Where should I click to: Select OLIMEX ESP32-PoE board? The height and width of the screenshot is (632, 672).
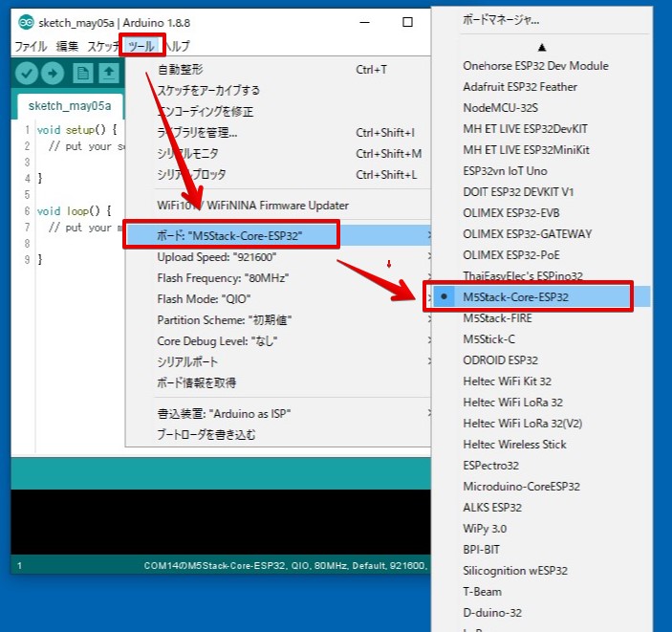pyautogui.click(x=542, y=255)
